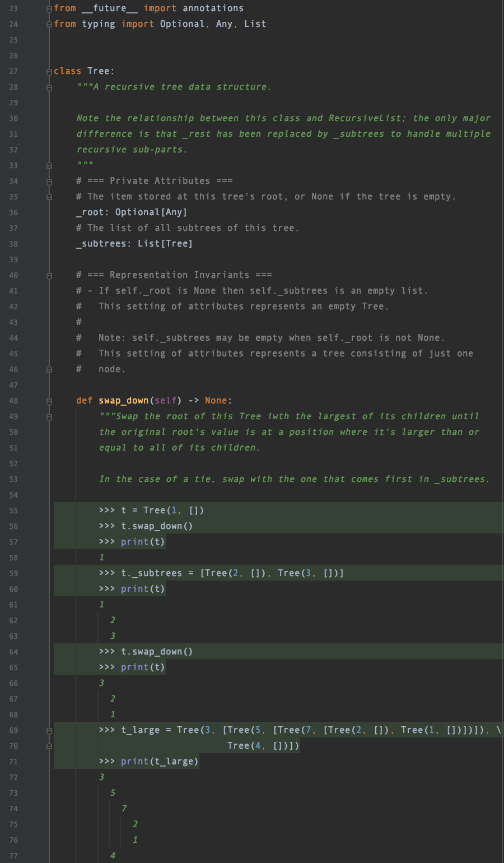Click the fold-end marker below typing import
The width and height of the screenshot is (504, 863).
coord(49,24)
